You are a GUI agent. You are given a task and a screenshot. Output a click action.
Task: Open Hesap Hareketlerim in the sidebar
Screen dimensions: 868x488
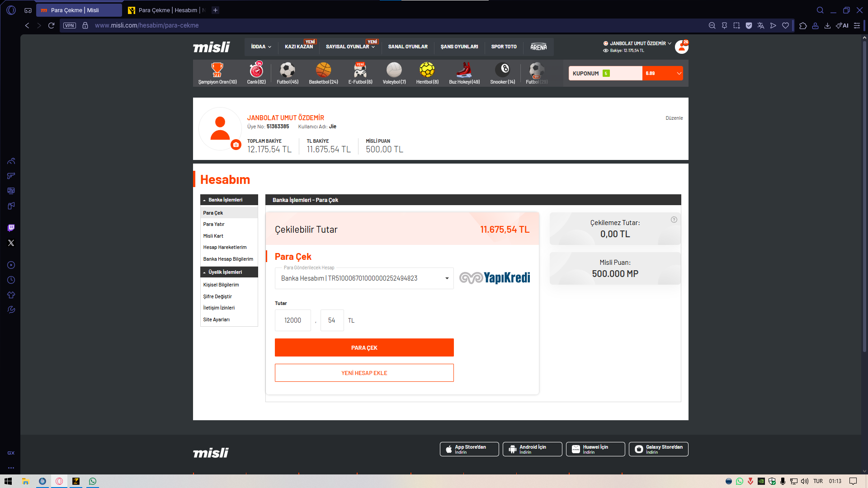coord(225,247)
